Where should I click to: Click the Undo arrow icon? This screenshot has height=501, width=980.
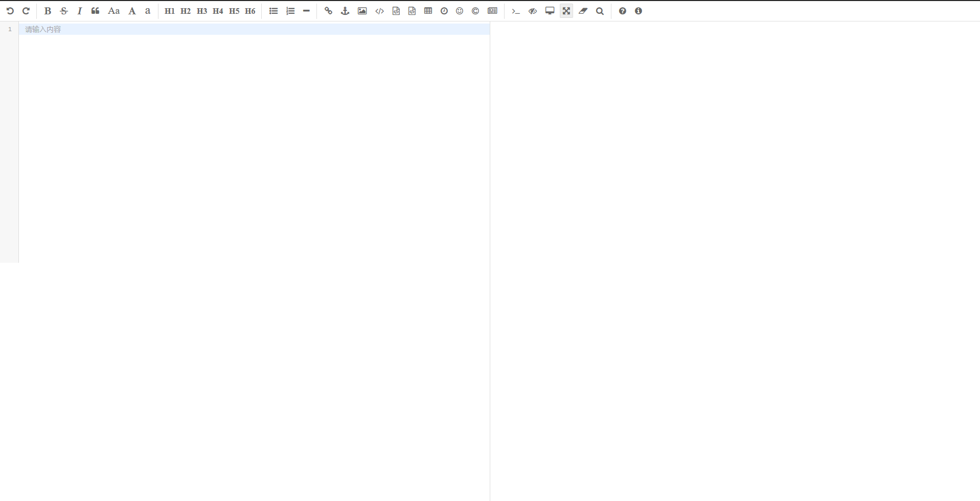[10, 11]
